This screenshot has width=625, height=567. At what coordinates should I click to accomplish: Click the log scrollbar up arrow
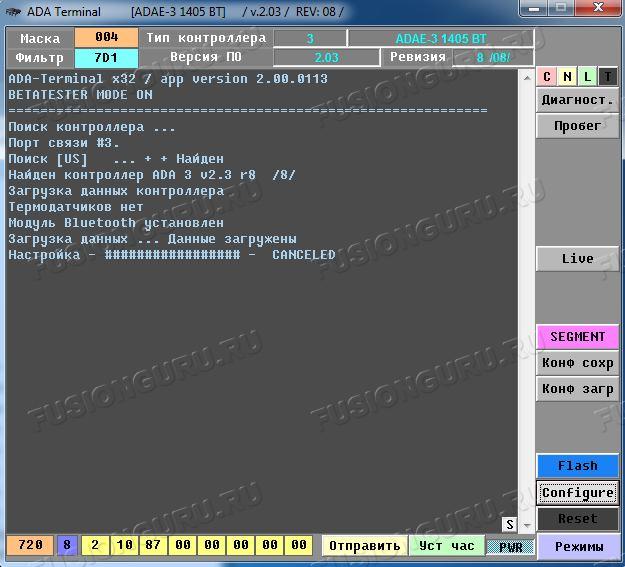click(527, 77)
